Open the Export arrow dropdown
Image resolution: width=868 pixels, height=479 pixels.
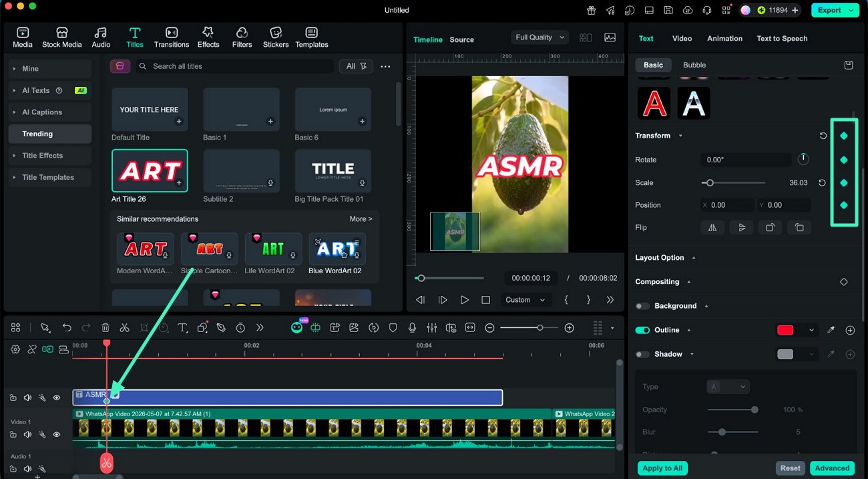click(851, 10)
